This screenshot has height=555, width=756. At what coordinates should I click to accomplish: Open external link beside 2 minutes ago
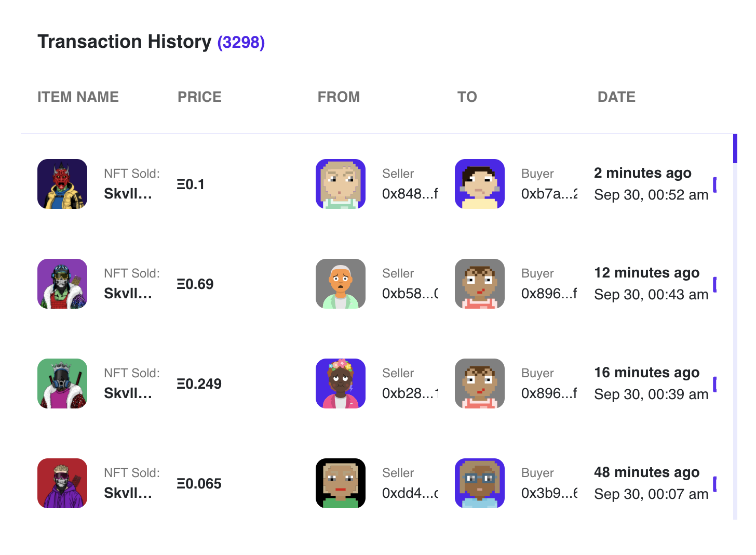tap(715, 184)
